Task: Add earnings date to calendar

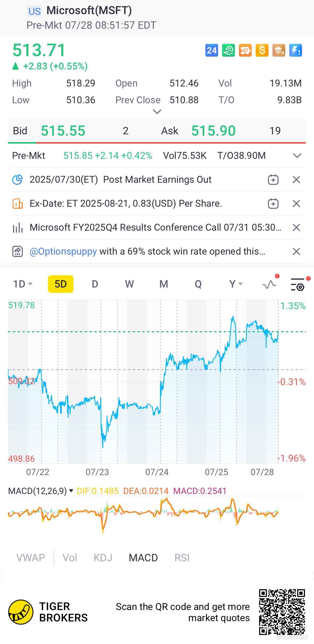Action: (273, 180)
